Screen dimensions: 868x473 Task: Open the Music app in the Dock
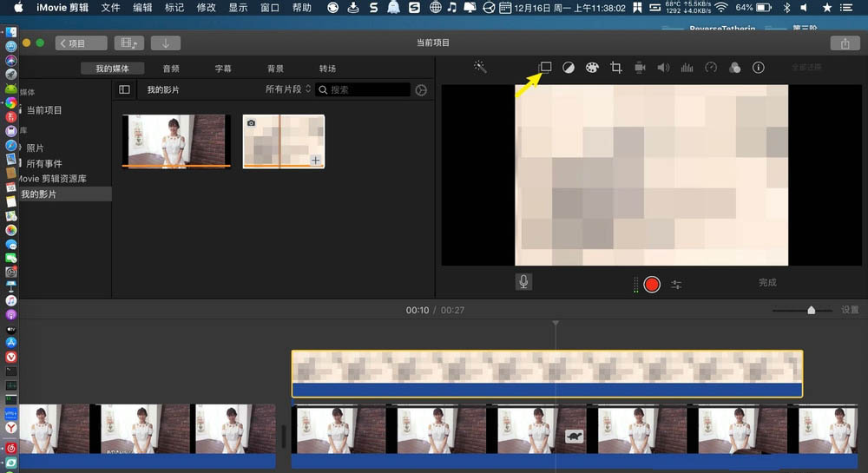tap(11, 300)
